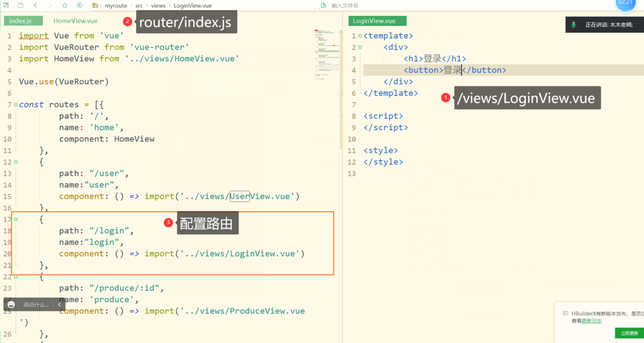Click the message icon in update notification
This screenshot has width=644, height=343.
click(565, 314)
